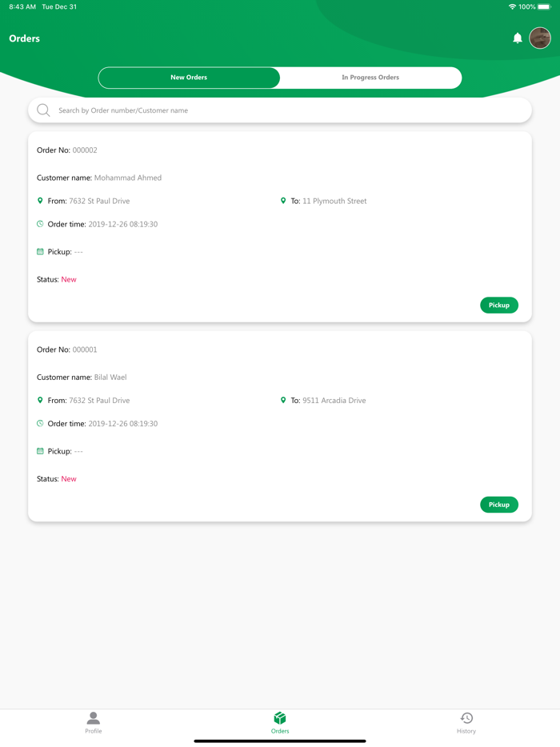Select the New Orders tab

[x=189, y=78]
